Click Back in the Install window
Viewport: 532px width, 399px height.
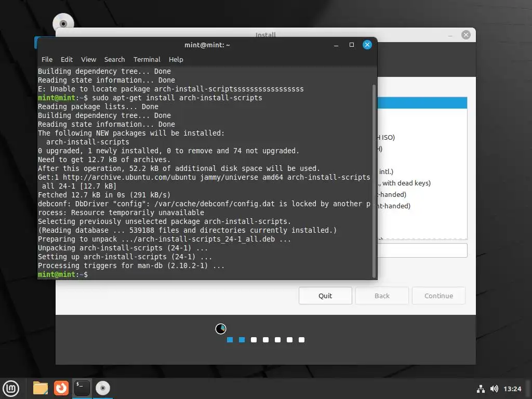pyautogui.click(x=382, y=296)
